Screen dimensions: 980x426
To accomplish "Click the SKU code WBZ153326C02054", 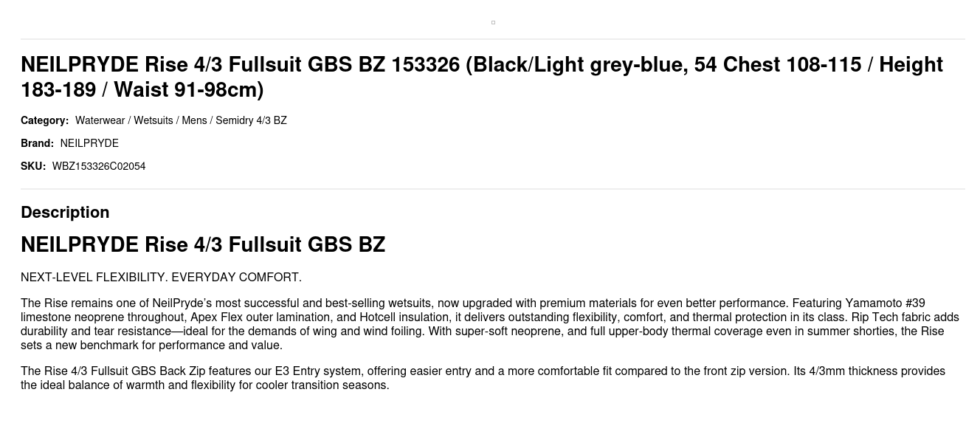I will coord(99,166).
